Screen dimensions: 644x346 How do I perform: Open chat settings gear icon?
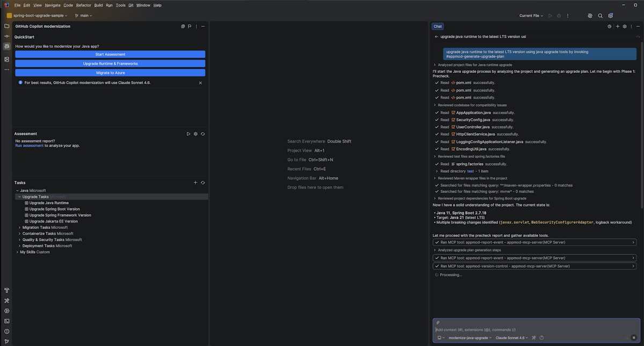coord(625,26)
